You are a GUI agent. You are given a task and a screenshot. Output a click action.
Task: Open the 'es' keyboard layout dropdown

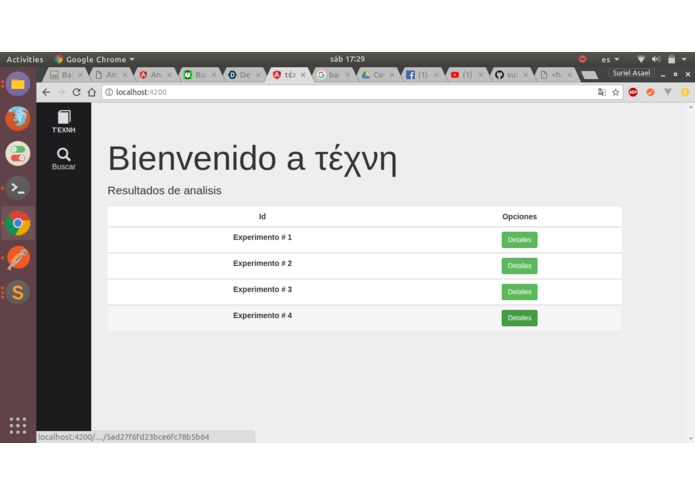pos(610,59)
